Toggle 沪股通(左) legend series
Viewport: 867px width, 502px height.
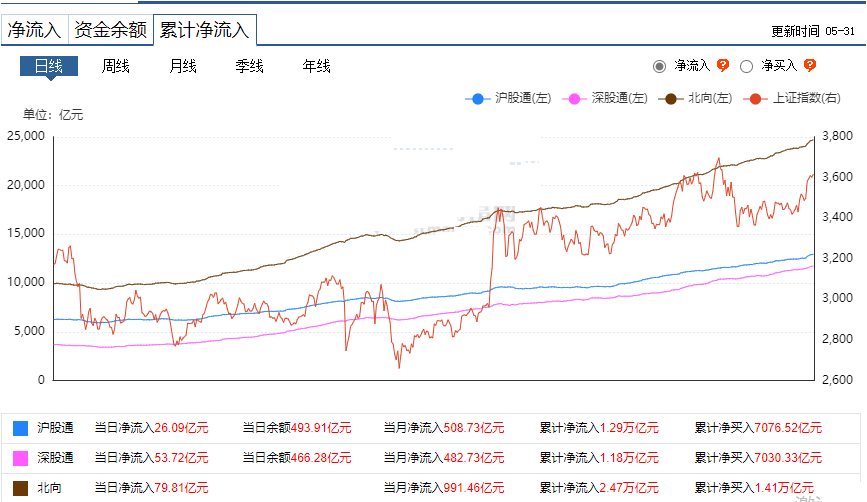(508, 98)
